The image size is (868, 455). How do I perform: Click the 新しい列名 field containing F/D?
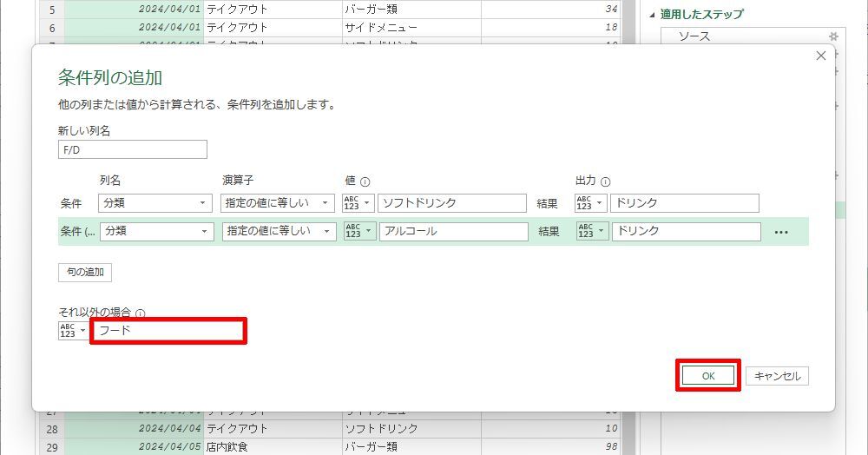pos(133,149)
